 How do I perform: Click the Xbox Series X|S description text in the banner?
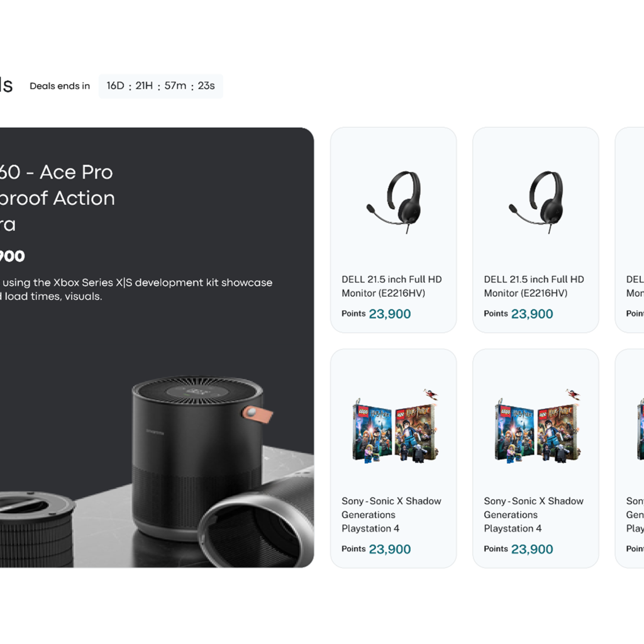[x=135, y=289]
